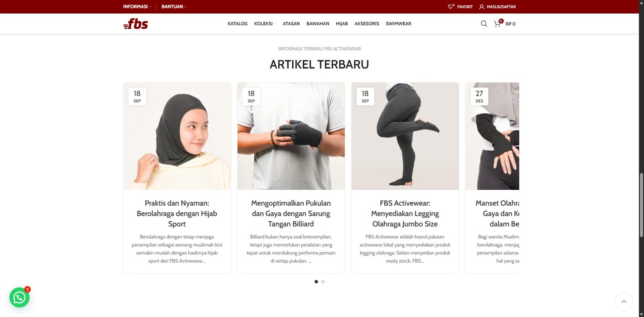Open the WhatsApp chat bubble

click(19, 297)
